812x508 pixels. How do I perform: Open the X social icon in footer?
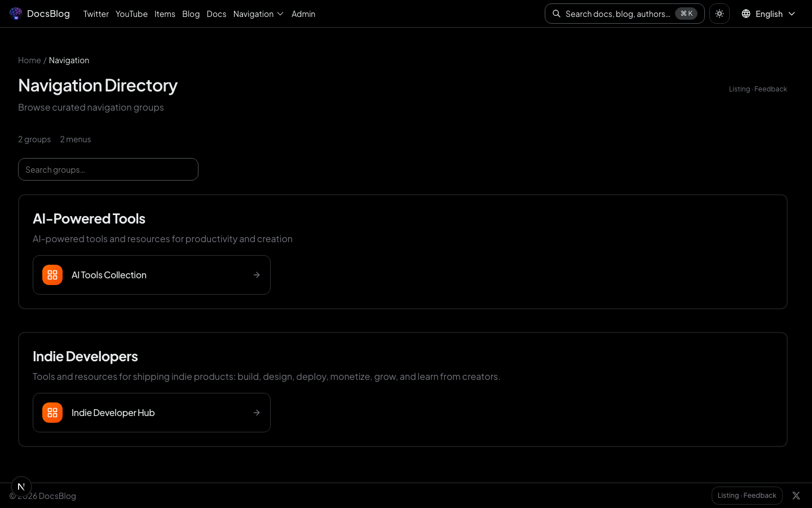tap(796, 496)
